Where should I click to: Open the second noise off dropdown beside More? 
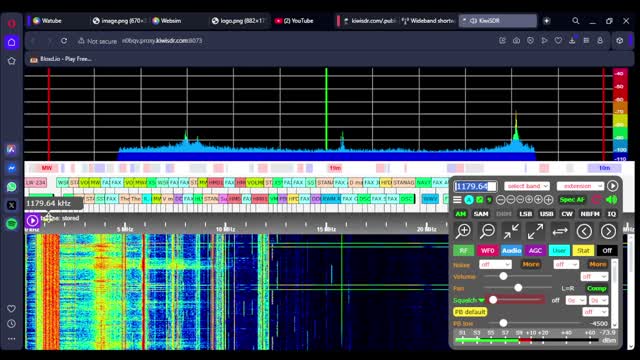click(566, 264)
